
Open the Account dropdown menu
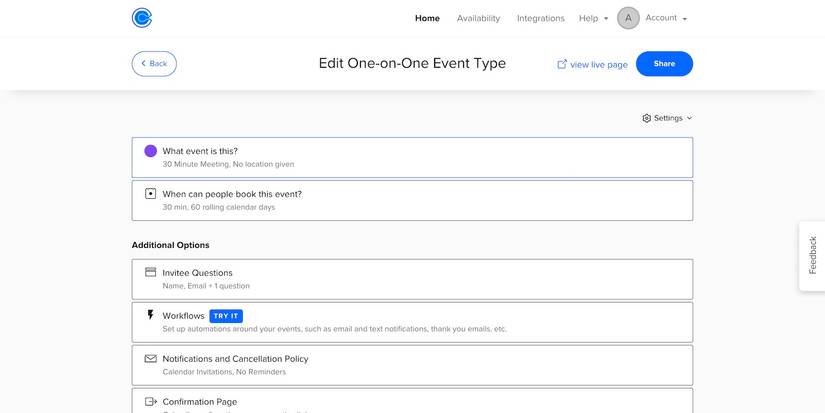(666, 18)
